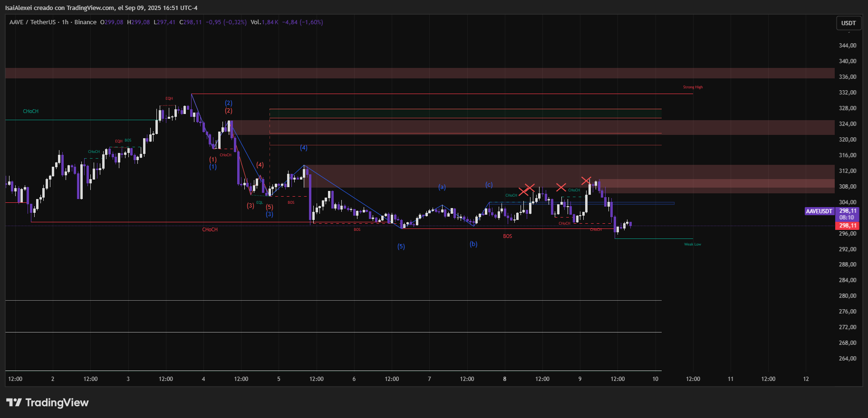Open the USDT currency selector
The image size is (868, 418).
click(x=849, y=23)
